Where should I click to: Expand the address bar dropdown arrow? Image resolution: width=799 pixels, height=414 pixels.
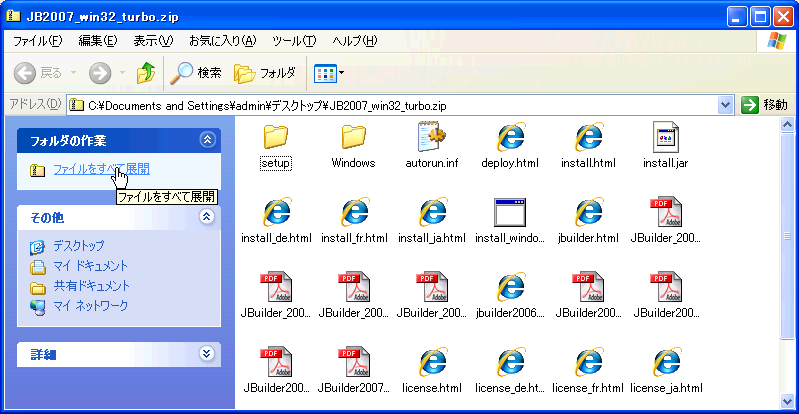pyautogui.click(x=726, y=105)
